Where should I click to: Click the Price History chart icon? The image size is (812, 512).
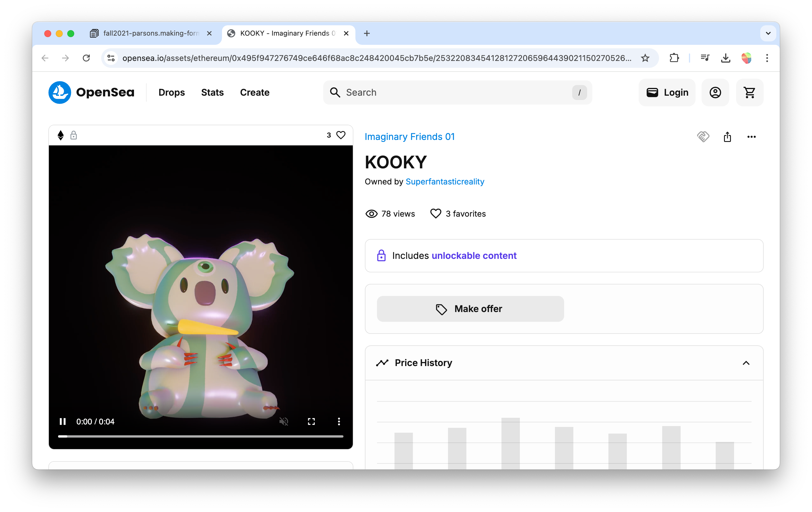pos(382,363)
